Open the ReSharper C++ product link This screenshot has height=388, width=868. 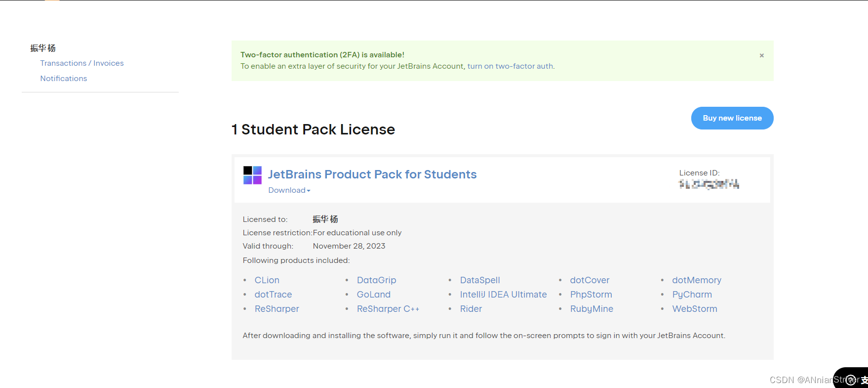388,309
